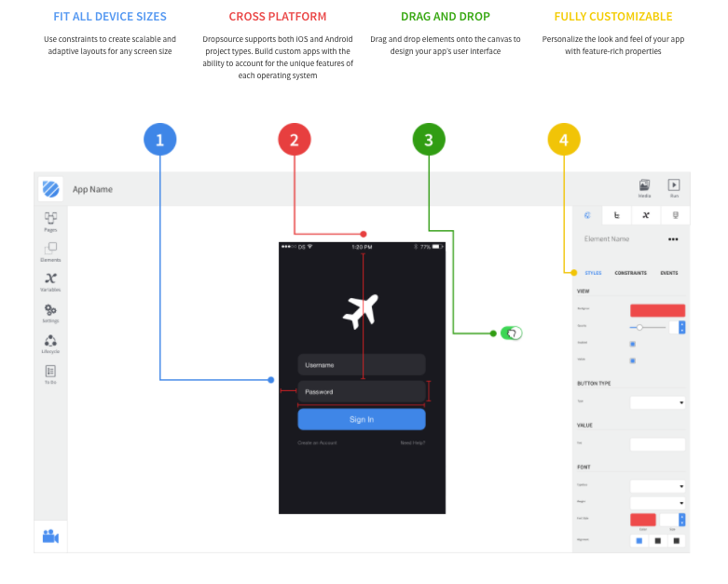728x584 pixels.
Task: Open the Lifecycle panel
Action: pos(50,342)
